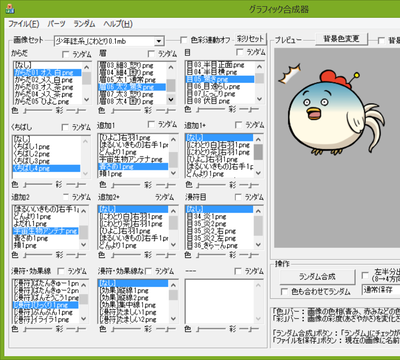Enable the ランダム checkbox for からだ
The width and height of the screenshot is (400, 360).
point(66,54)
